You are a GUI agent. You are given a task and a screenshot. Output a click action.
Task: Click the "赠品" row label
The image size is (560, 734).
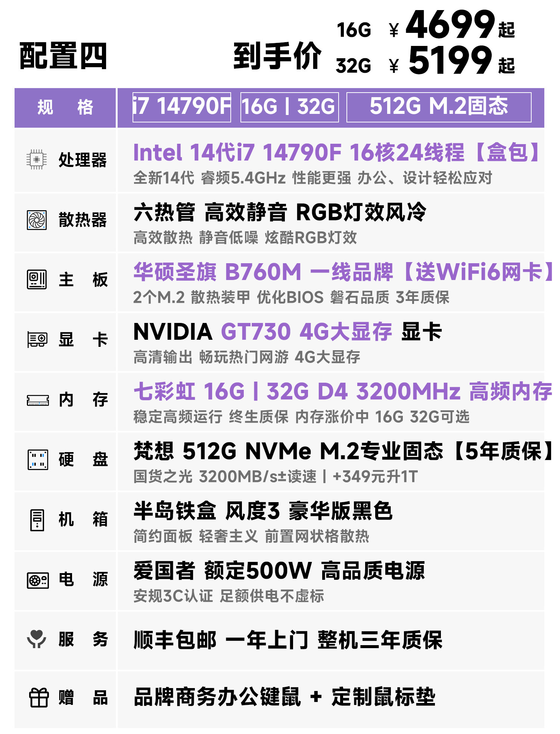(x=83, y=697)
